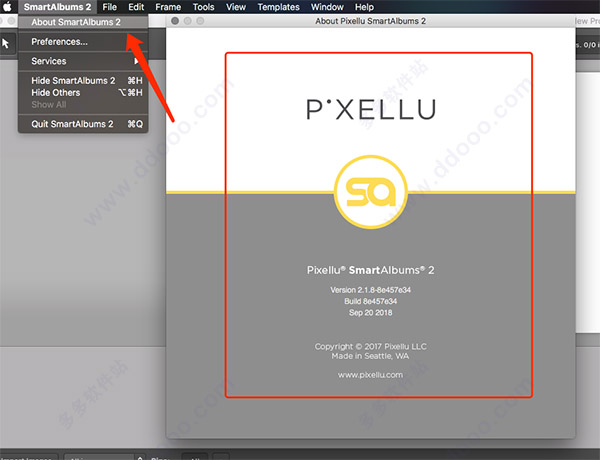
Task: Click the PIXELLU wordmark logo
Action: click(371, 109)
